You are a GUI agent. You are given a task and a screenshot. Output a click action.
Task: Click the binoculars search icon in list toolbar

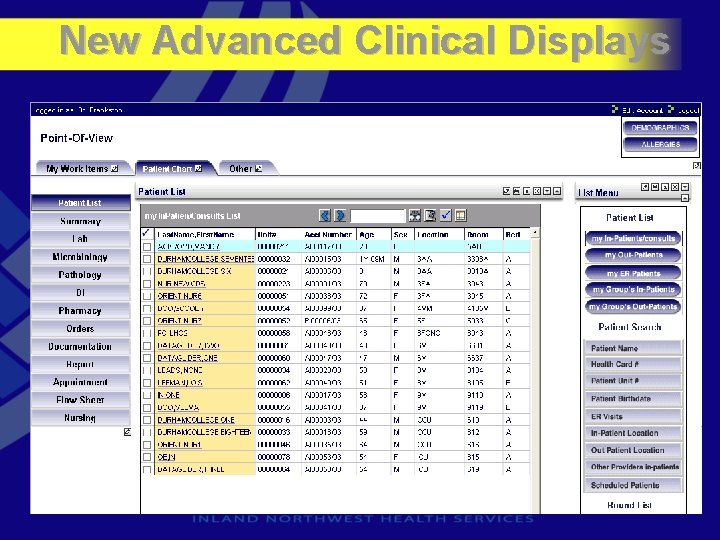pos(415,215)
